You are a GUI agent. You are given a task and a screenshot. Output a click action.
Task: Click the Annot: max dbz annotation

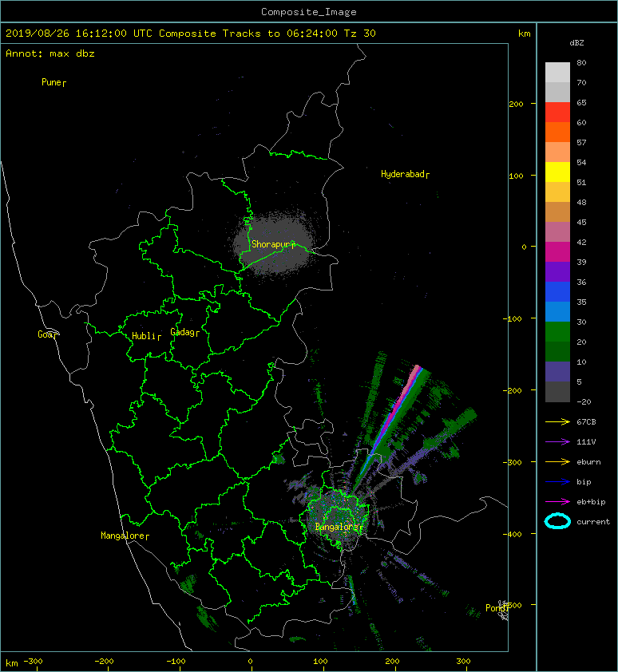[50, 53]
